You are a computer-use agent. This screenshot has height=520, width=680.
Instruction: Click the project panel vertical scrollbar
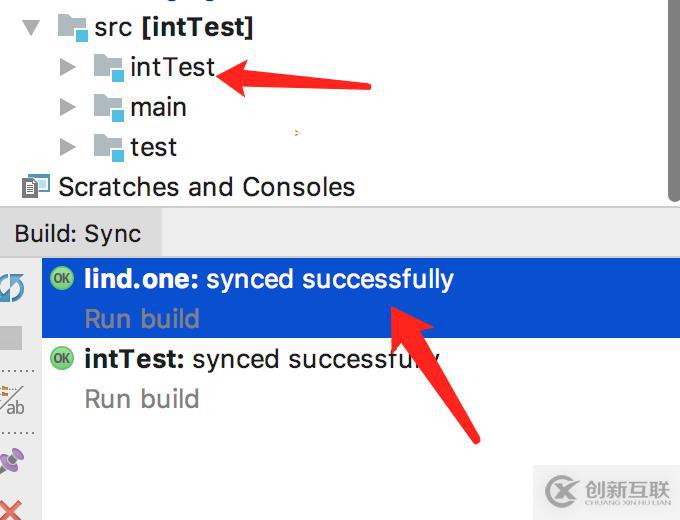tap(674, 100)
